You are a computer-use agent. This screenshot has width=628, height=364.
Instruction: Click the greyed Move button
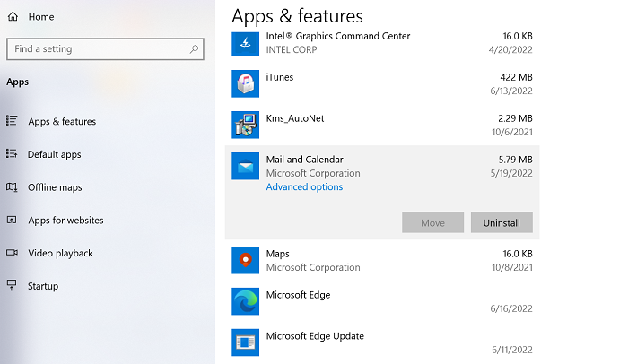(432, 222)
